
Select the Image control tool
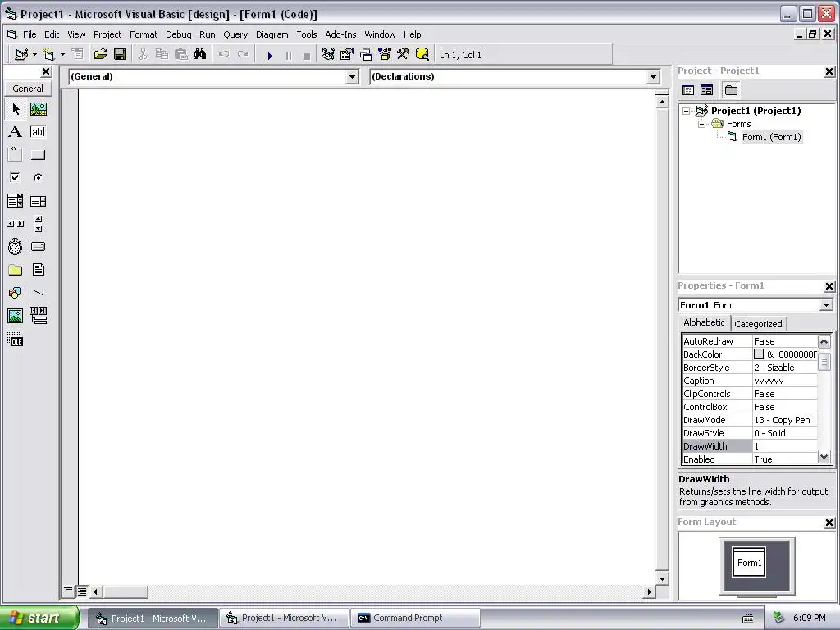click(16, 316)
